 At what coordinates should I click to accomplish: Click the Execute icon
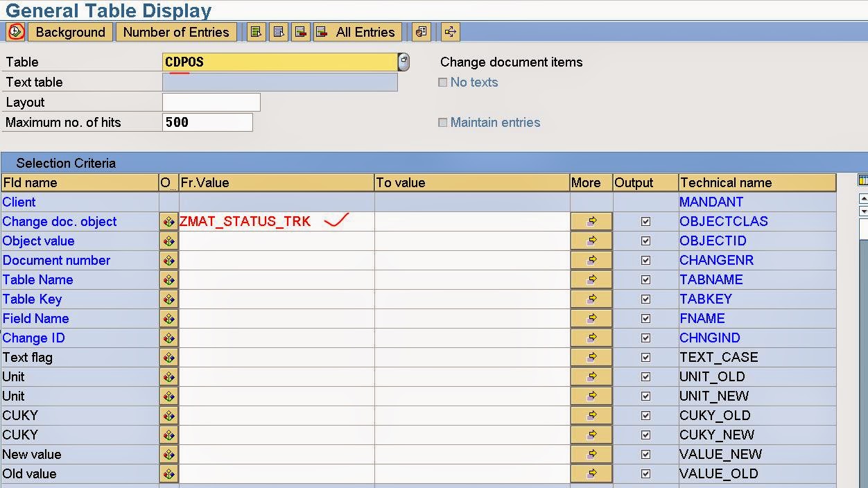tap(15, 31)
